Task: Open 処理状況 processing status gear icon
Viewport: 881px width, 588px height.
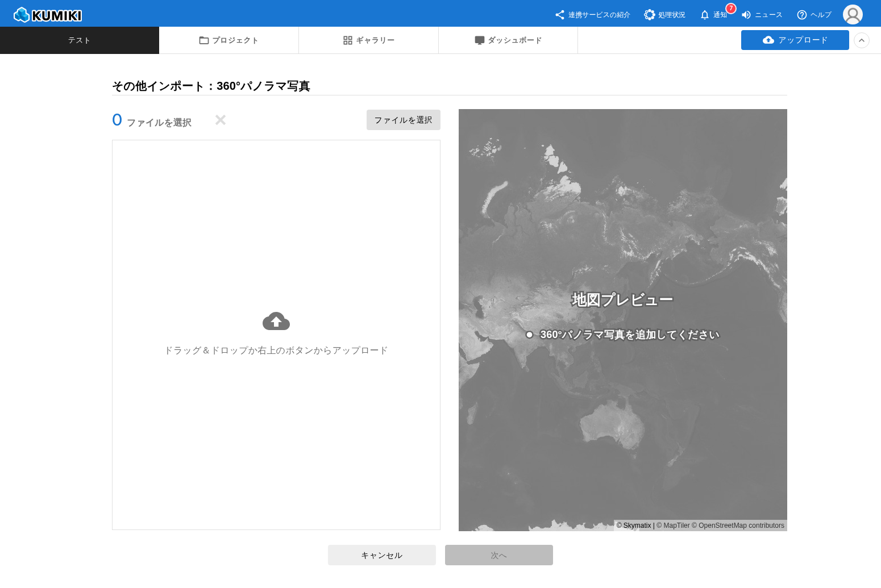Action: coord(649,15)
